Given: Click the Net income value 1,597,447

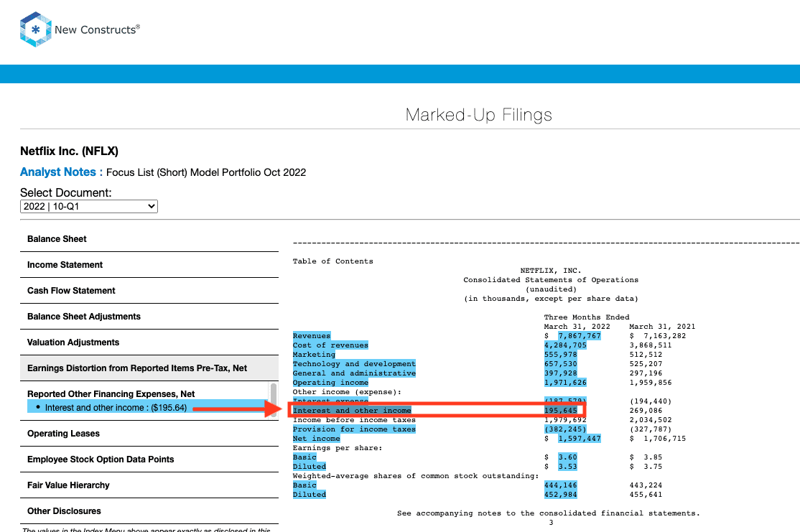Looking at the screenshot, I should coord(579,439).
